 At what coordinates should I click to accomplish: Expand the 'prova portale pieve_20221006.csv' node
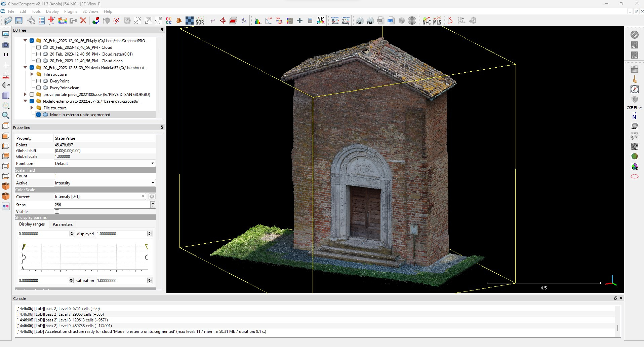(x=25, y=94)
